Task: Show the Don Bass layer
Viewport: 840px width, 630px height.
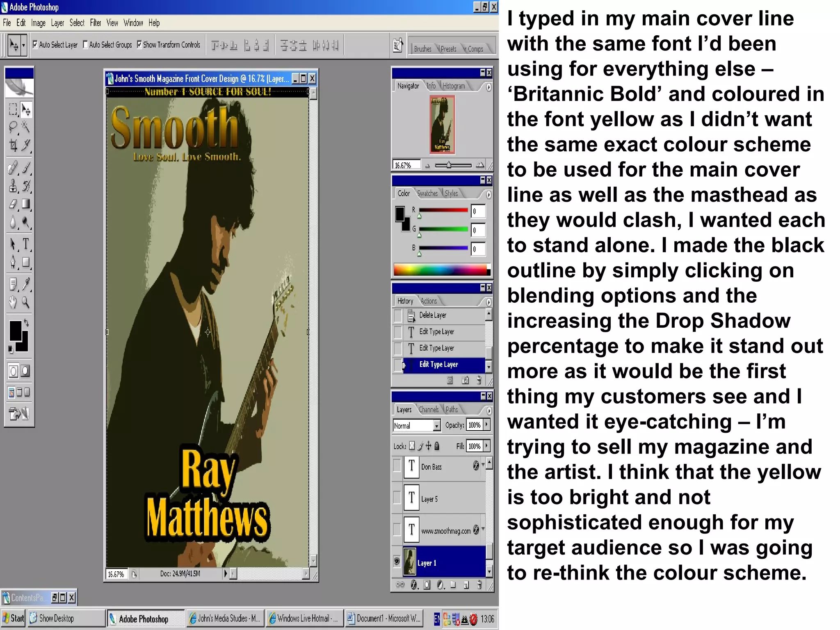Action: 397,466
